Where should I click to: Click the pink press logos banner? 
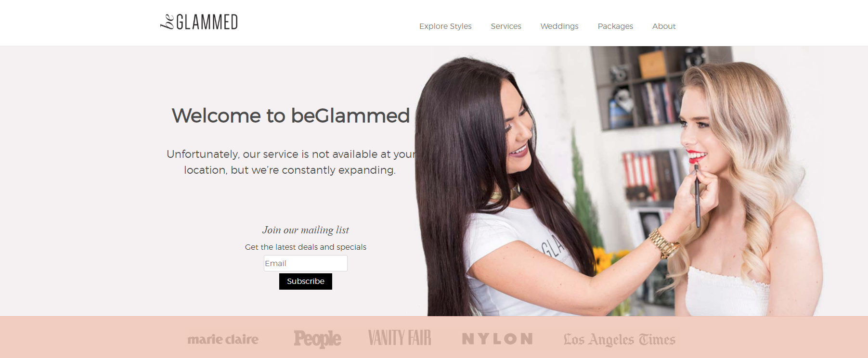[434, 337]
